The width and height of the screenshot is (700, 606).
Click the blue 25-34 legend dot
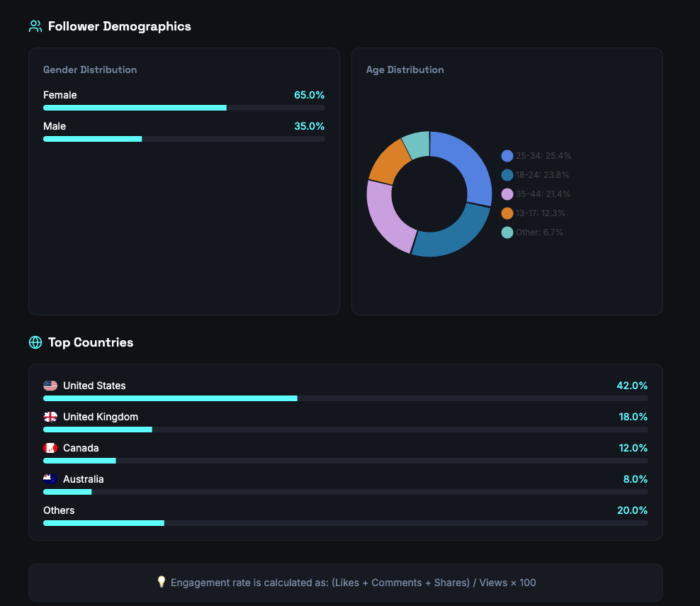tap(506, 155)
